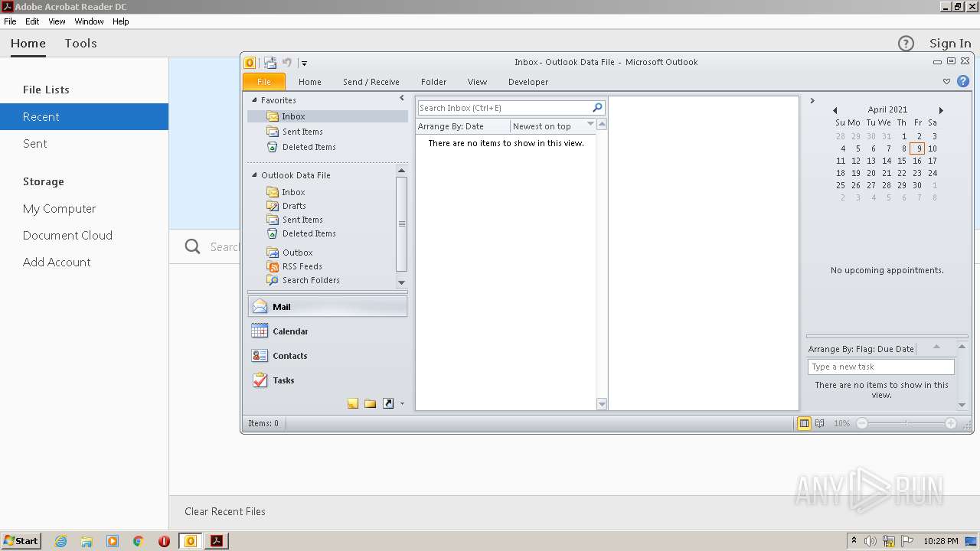This screenshot has height=551, width=980.
Task: Click the Undo icon in Outlook's quick access toolbar
Action: point(287,63)
